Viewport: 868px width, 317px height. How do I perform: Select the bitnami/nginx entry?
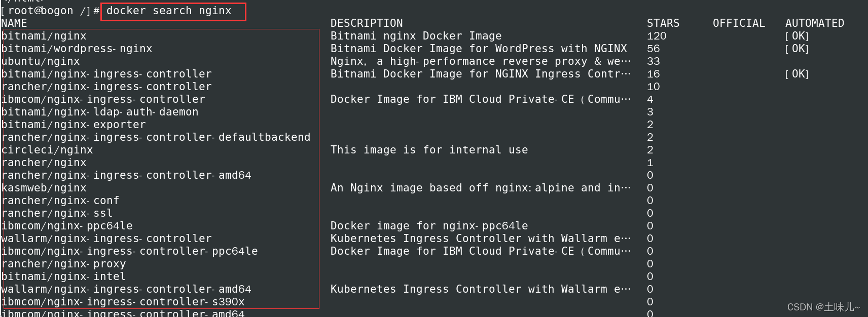point(44,36)
